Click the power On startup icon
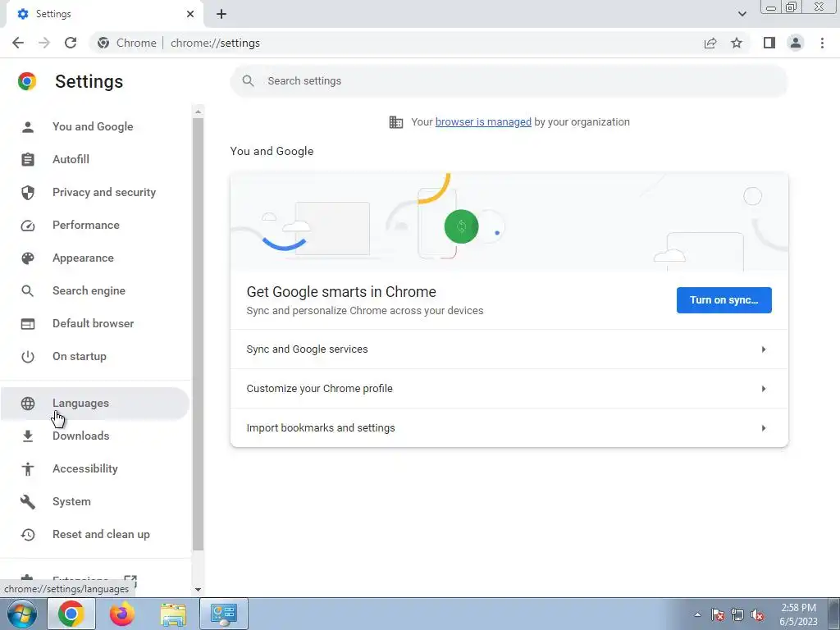The image size is (840, 630). tap(28, 357)
